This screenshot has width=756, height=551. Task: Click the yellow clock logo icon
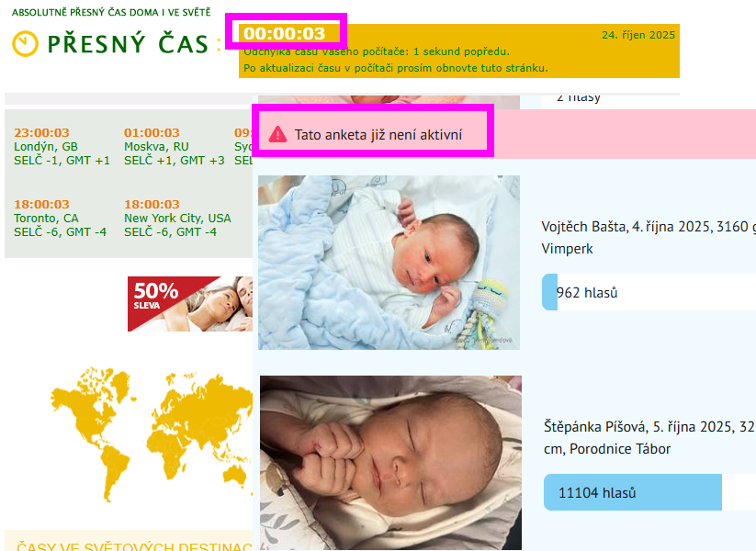pos(26,43)
